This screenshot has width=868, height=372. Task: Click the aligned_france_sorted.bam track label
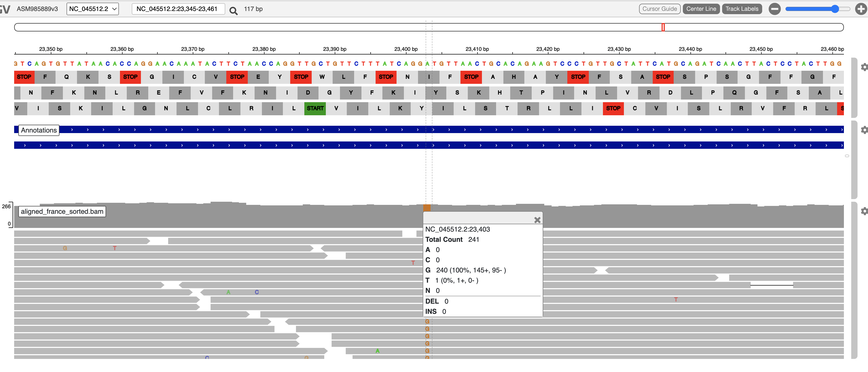pos(62,211)
